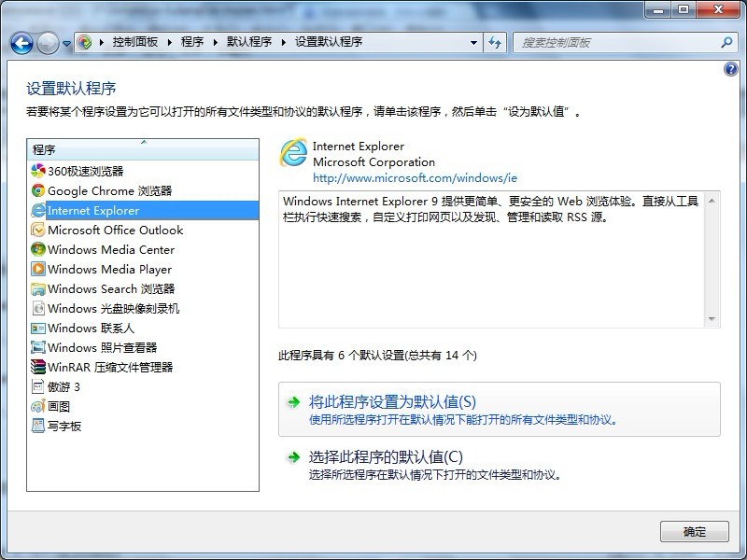
Task: Open the microsoft.com/windows/ie link
Action: click(x=415, y=178)
